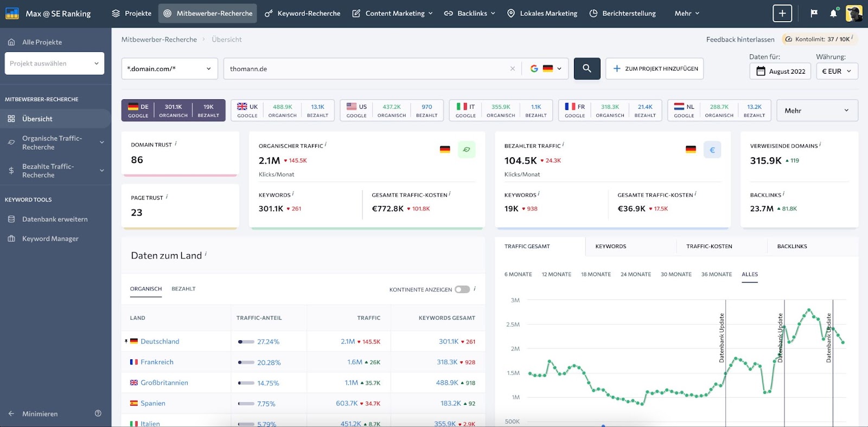Open the August 2022 date picker

(780, 71)
